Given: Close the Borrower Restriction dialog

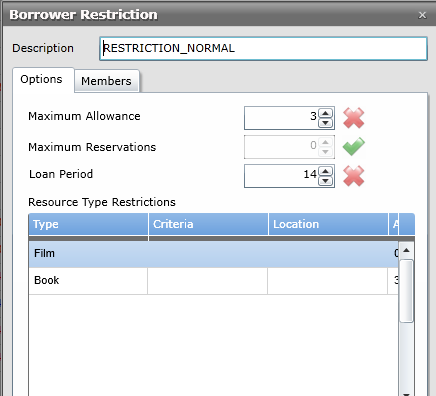Looking at the screenshot, I should click(x=422, y=15).
